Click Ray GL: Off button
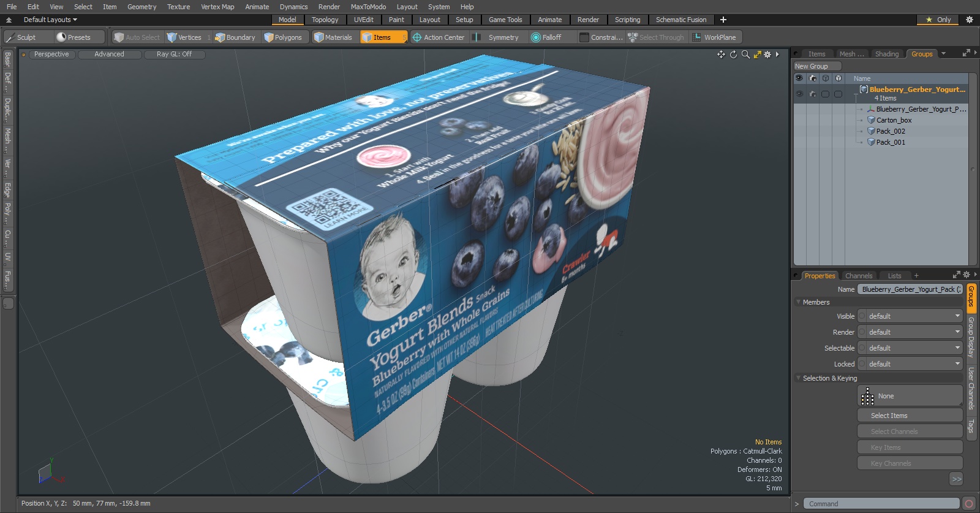 174,55
